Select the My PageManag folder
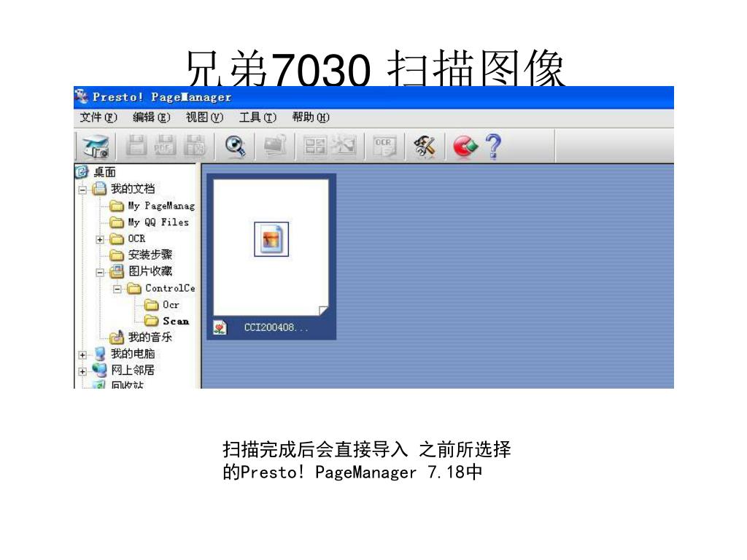This screenshot has width=747, height=560. tap(161, 206)
